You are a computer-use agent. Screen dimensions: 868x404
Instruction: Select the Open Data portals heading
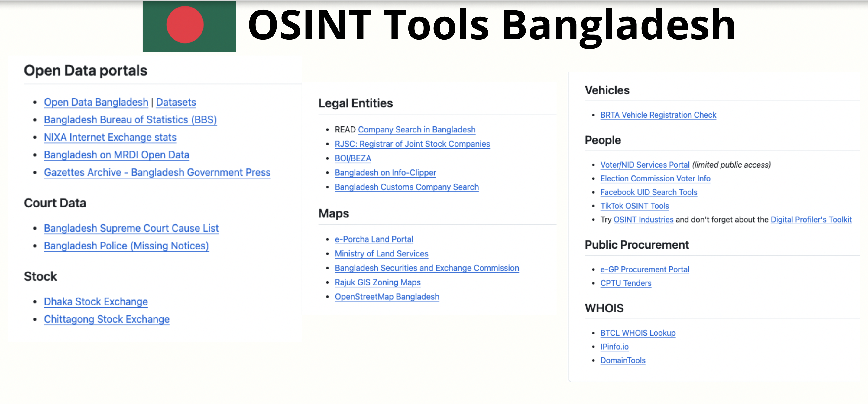click(86, 71)
